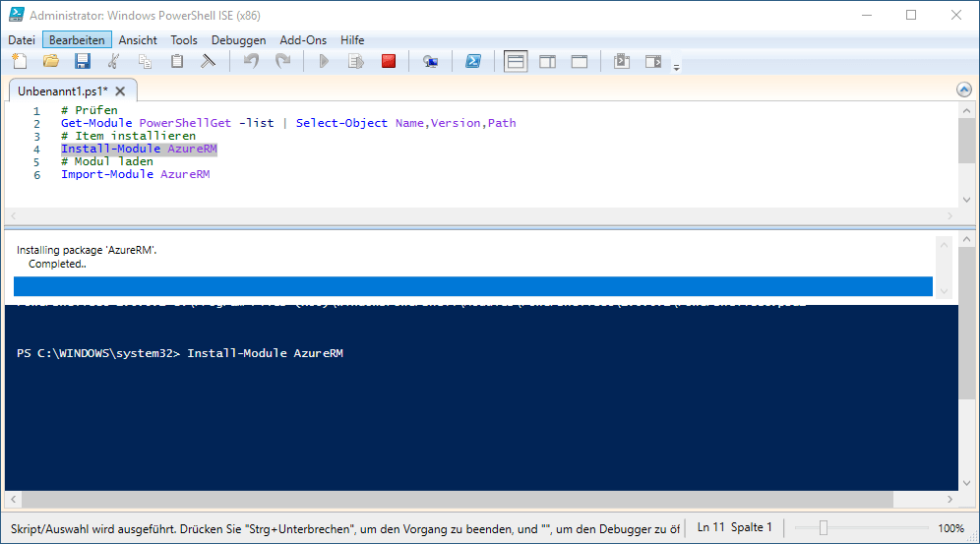Click the Import-Module AzureRM line in editor
980x544 pixels.
pyautogui.click(x=136, y=174)
